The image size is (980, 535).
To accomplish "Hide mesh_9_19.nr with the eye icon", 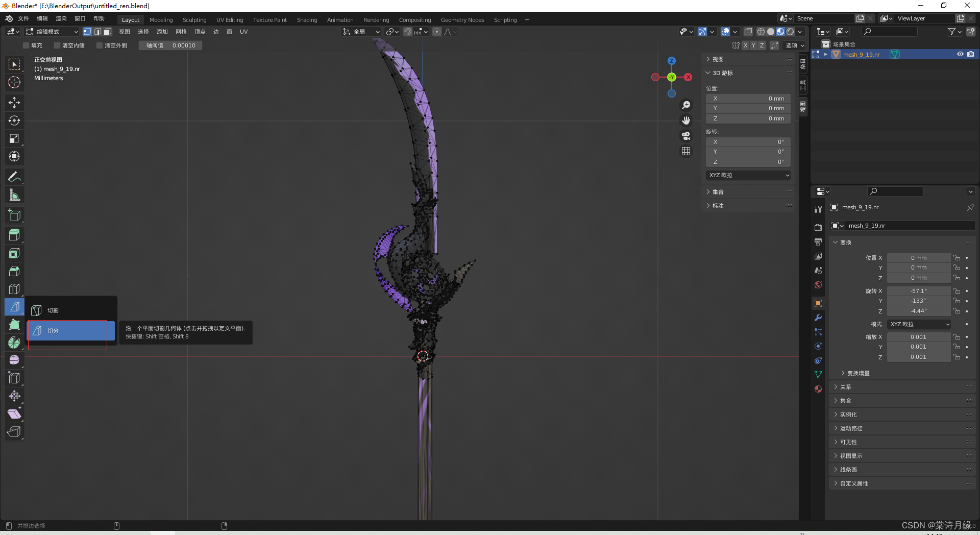I will 960,54.
